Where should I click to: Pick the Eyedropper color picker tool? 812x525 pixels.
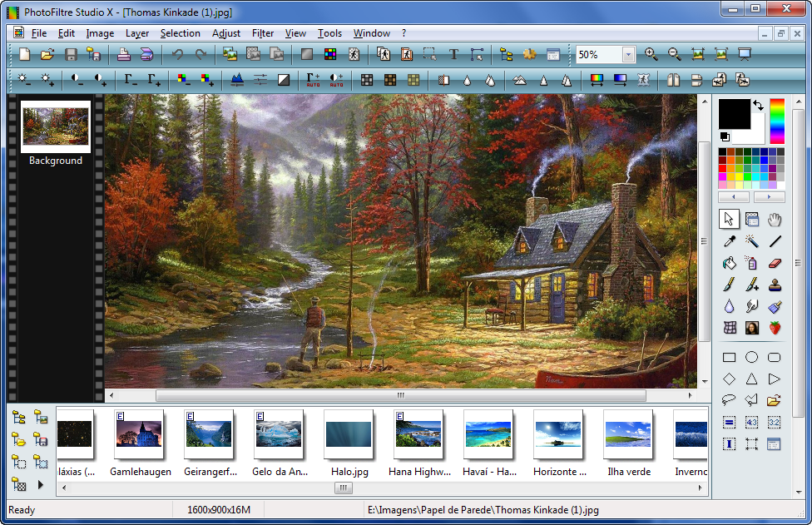[728, 241]
